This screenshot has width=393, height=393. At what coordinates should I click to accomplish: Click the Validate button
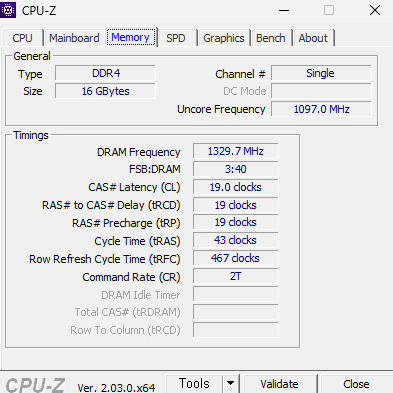279,384
